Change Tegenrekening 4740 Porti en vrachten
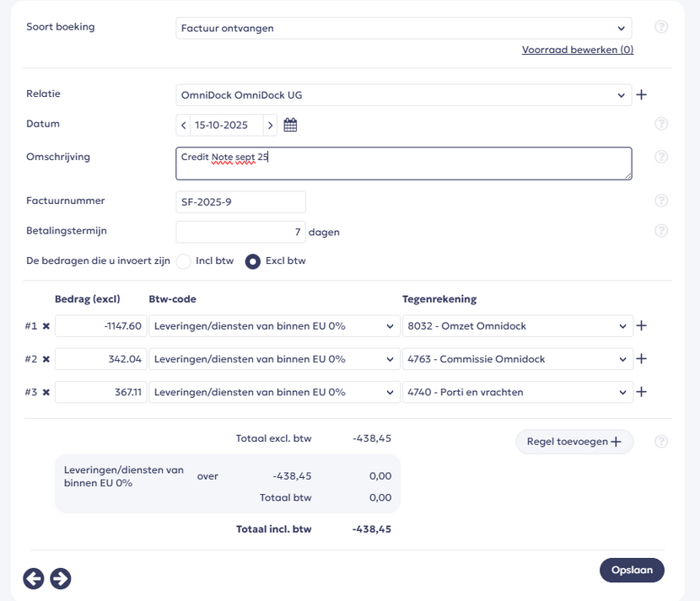Image resolution: width=700 pixels, height=601 pixels. [x=517, y=393]
